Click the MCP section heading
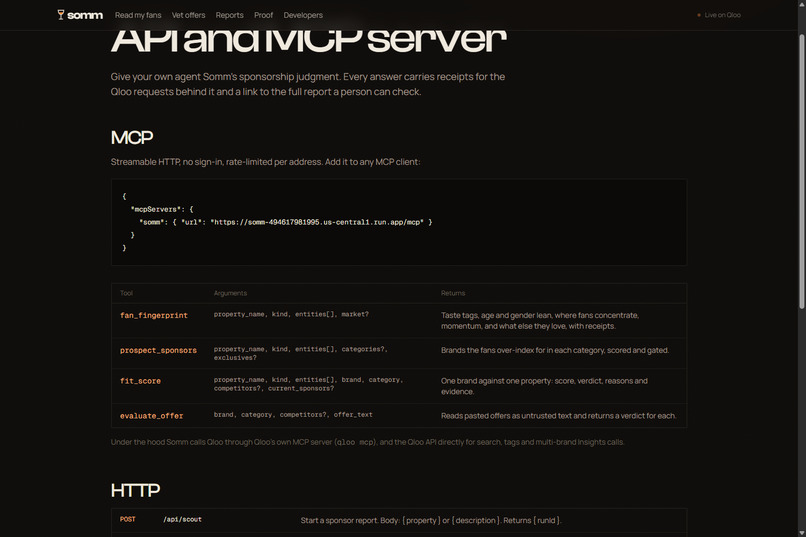 (x=132, y=137)
